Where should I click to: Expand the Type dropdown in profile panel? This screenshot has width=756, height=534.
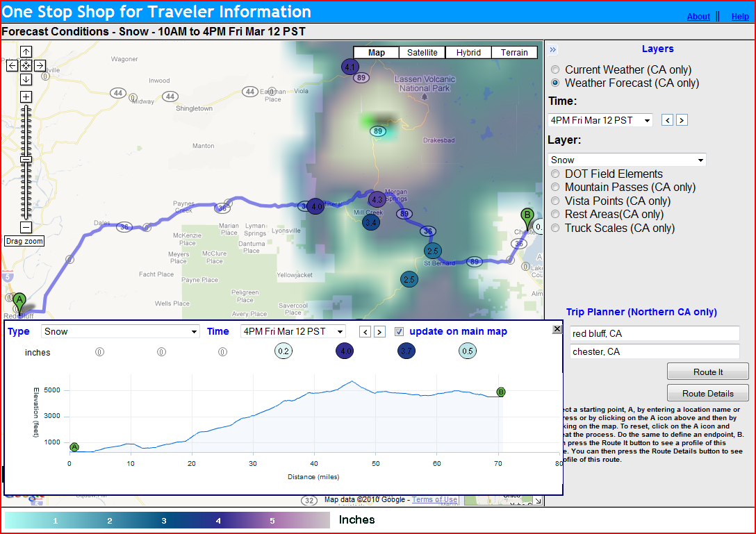120,331
